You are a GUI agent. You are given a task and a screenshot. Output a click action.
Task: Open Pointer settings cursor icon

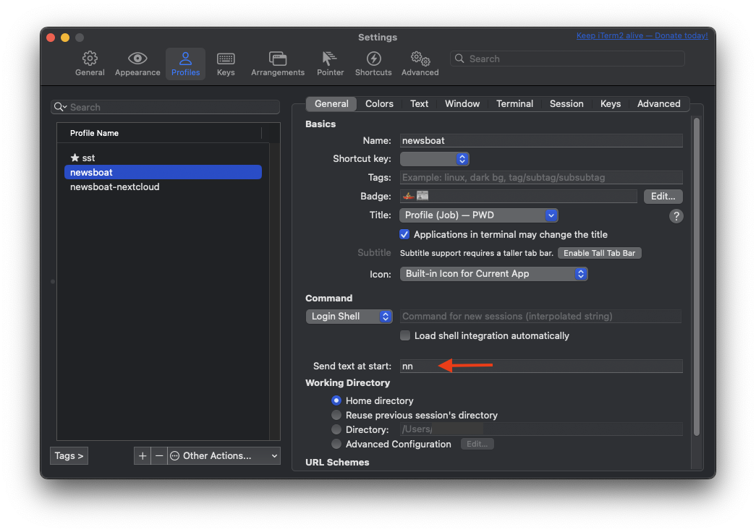[330, 59]
